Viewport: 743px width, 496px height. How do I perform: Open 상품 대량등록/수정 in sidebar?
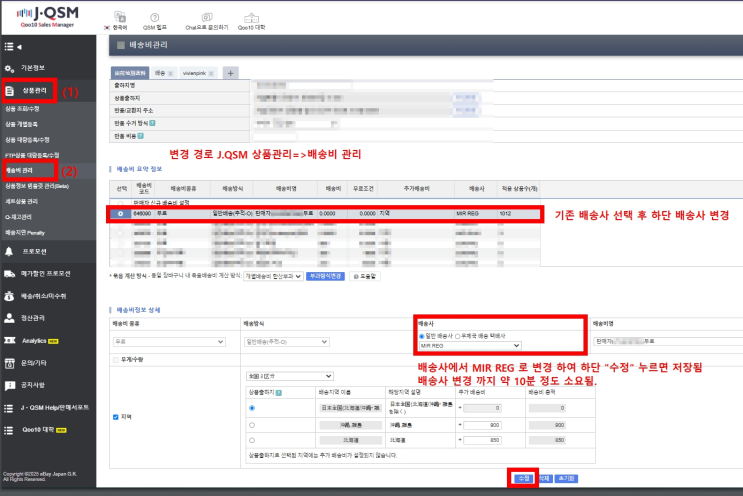(x=27, y=140)
